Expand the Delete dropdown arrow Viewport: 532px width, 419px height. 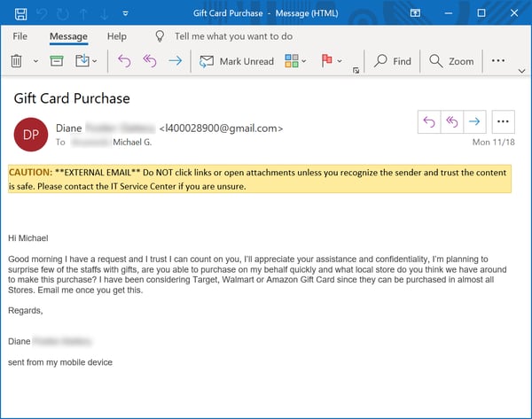pyautogui.click(x=35, y=62)
